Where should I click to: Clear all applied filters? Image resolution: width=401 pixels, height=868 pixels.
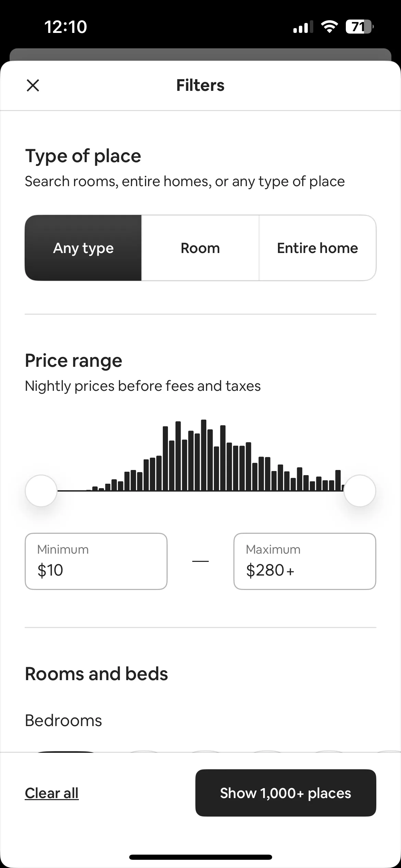(52, 793)
